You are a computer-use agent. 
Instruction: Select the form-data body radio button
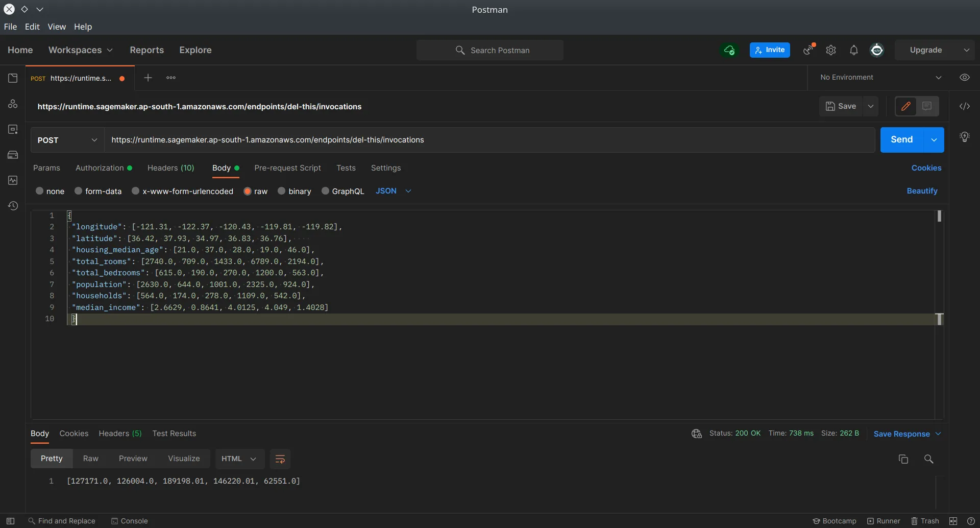[x=79, y=191]
